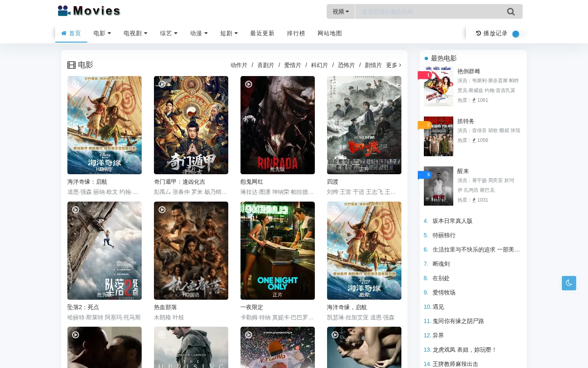Click the 奇门遁甲:逢凶化吉 title text
The height and width of the screenshot is (368, 588).
click(180, 182)
